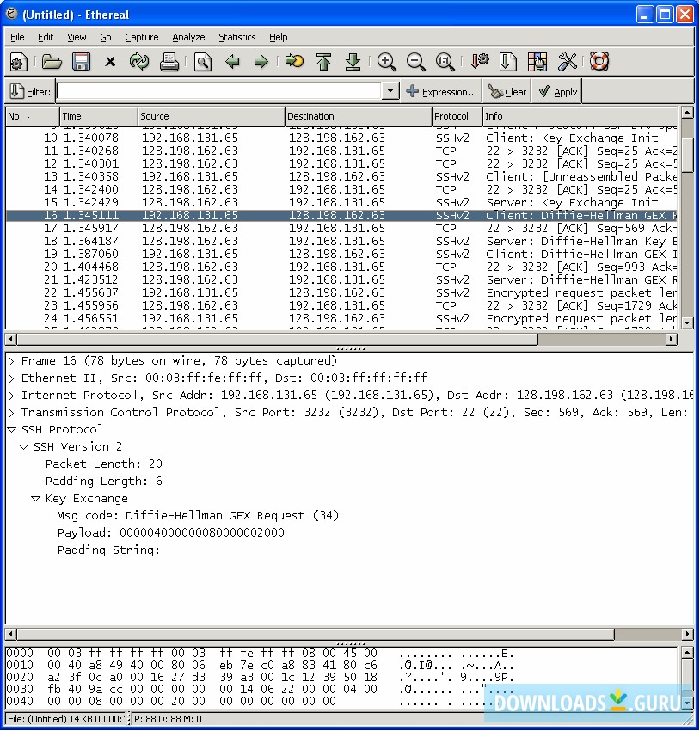Select packet 18 row at time 1.364187

tap(341, 242)
